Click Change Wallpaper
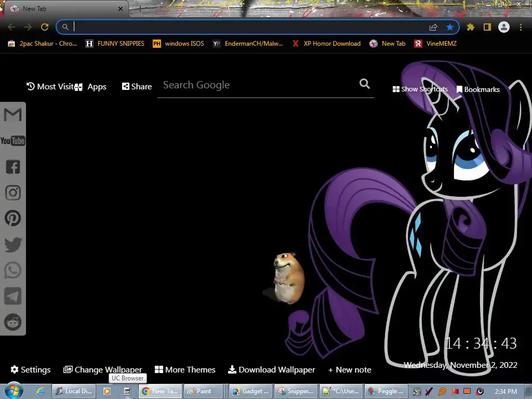The image size is (532, 399). pyautogui.click(x=103, y=369)
